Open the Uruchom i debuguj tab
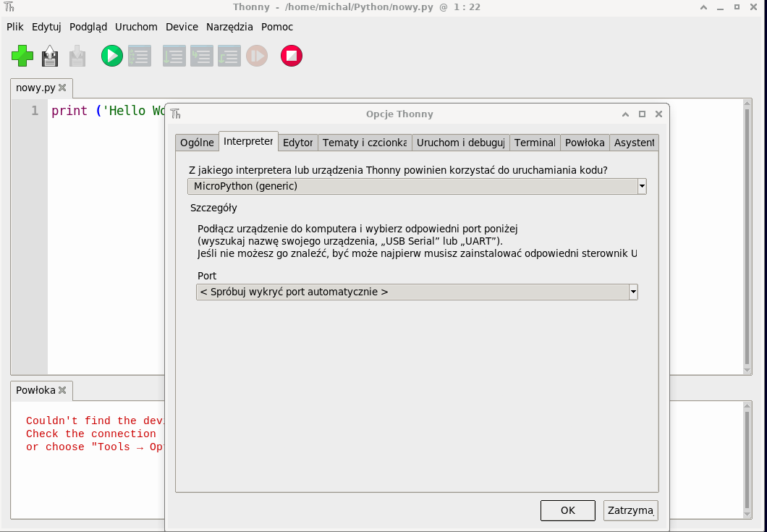This screenshot has width=767, height=532. click(461, 143)
